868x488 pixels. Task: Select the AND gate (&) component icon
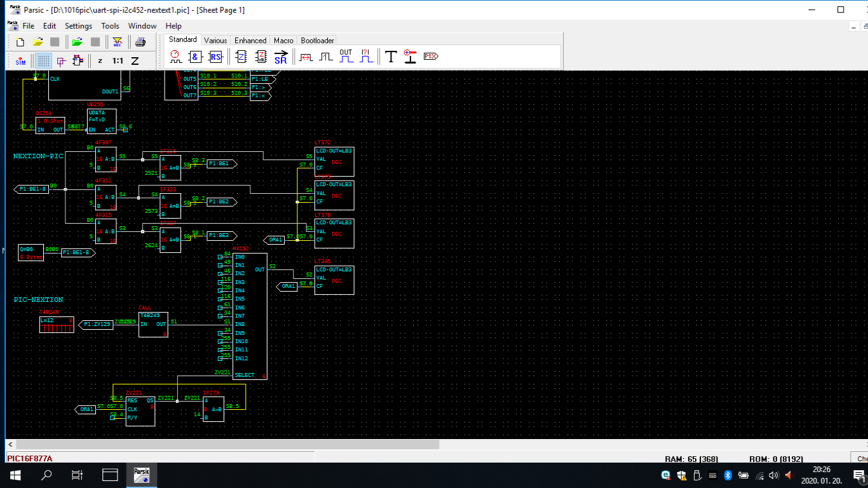click(x=194, y=57)
